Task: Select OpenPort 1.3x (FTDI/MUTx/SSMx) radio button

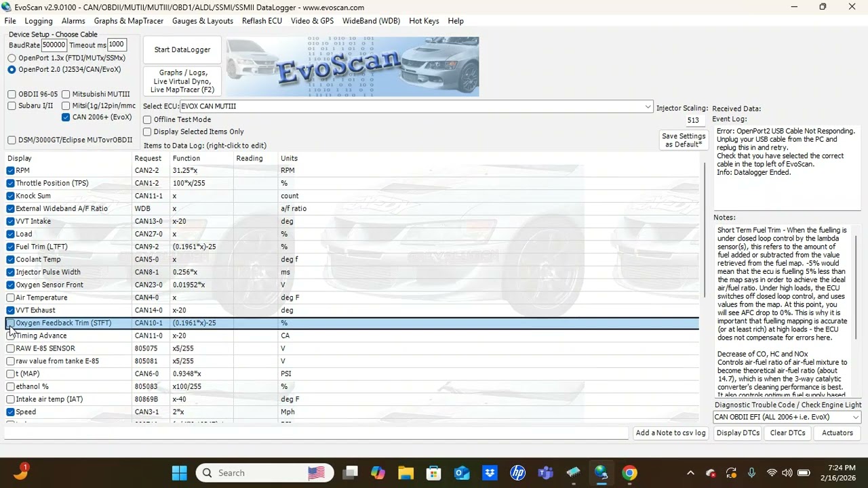Action: [12, 58]
